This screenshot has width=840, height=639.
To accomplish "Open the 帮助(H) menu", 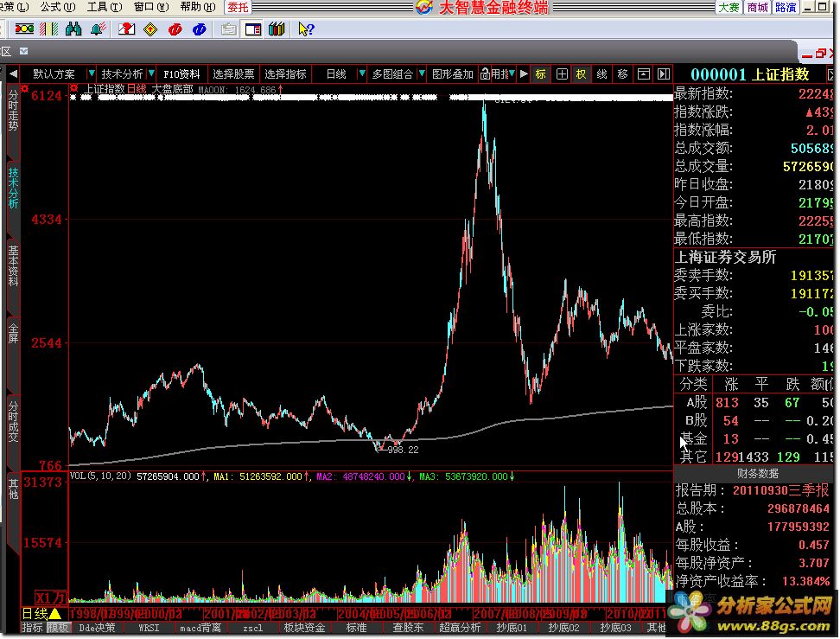I will [x=198, y=7].
